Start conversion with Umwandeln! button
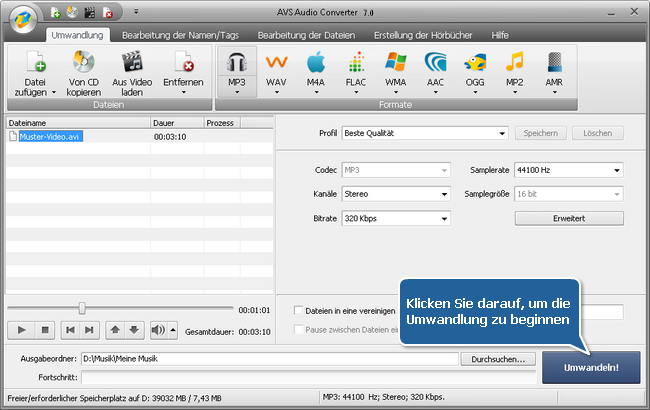 (590, 367)
